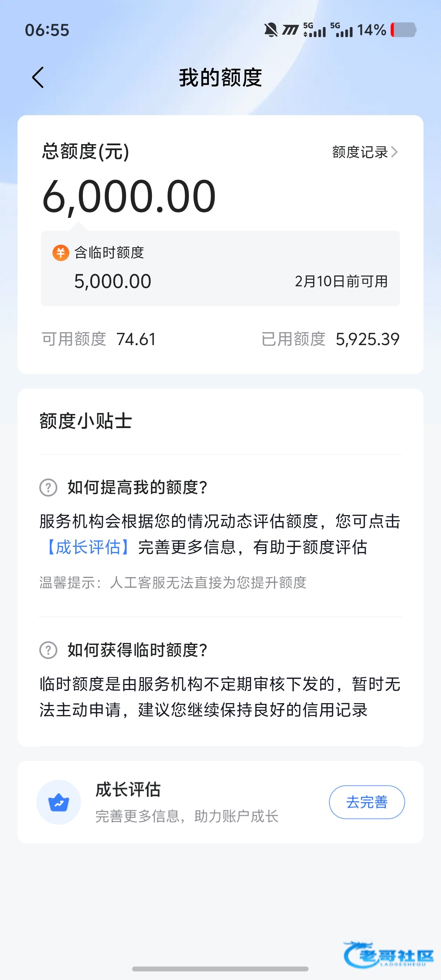Tap the 可用额度 74.61 value
The height and width of the screenshot is (980, 441).
coord(136,339)
